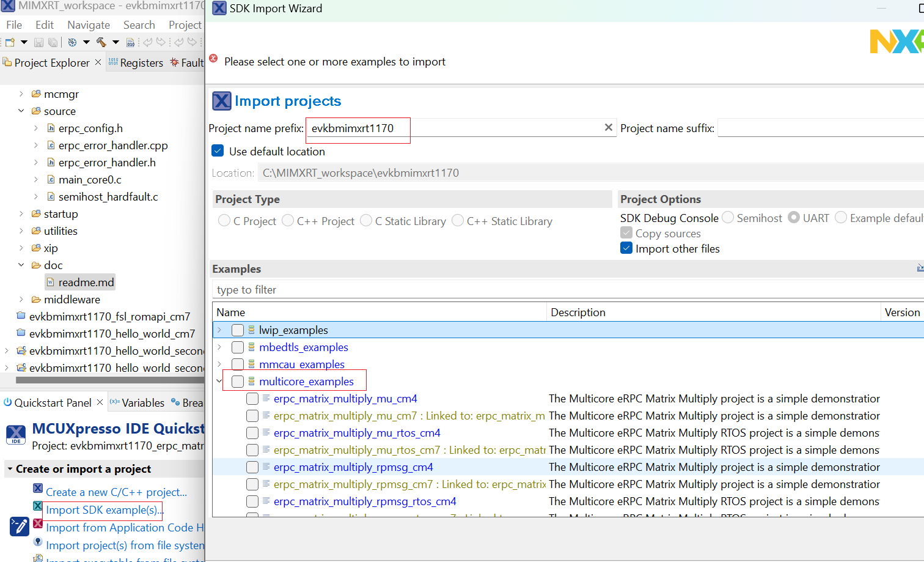The image size is (924, 562).
Task: Click the Save All toolbar icon
Action: pos(53,42)
